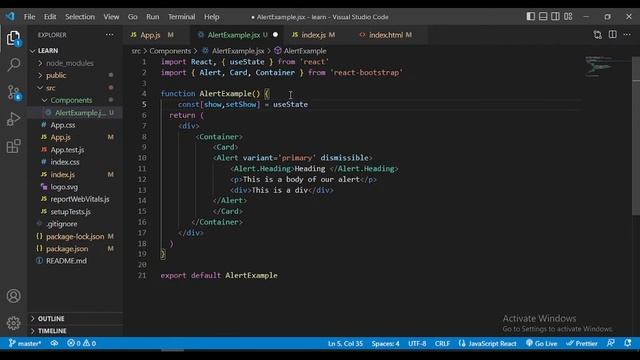Screen dimensions: 640x360
Task: Click the Components breadcrumb segment
Action: [x=170, y=51]
